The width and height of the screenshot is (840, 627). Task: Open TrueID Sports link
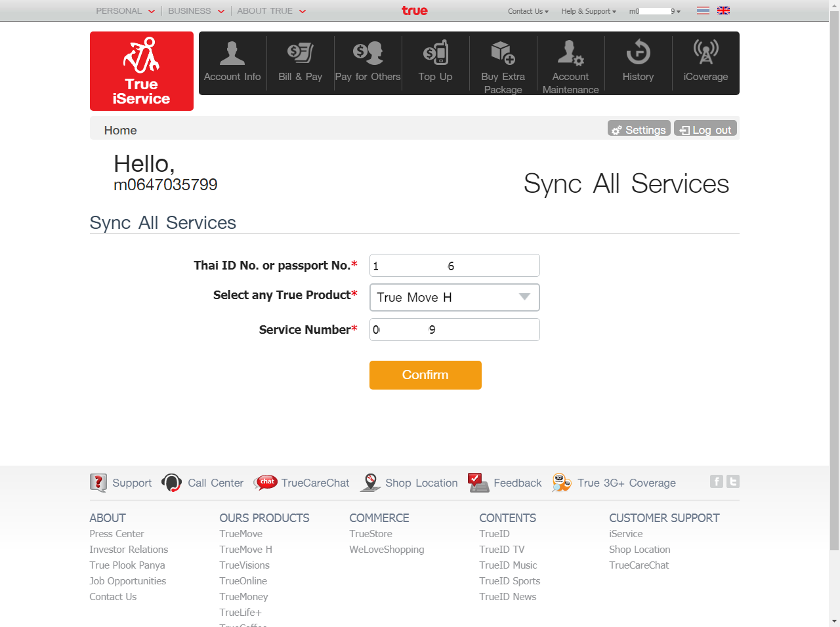(x=510, y=581)
